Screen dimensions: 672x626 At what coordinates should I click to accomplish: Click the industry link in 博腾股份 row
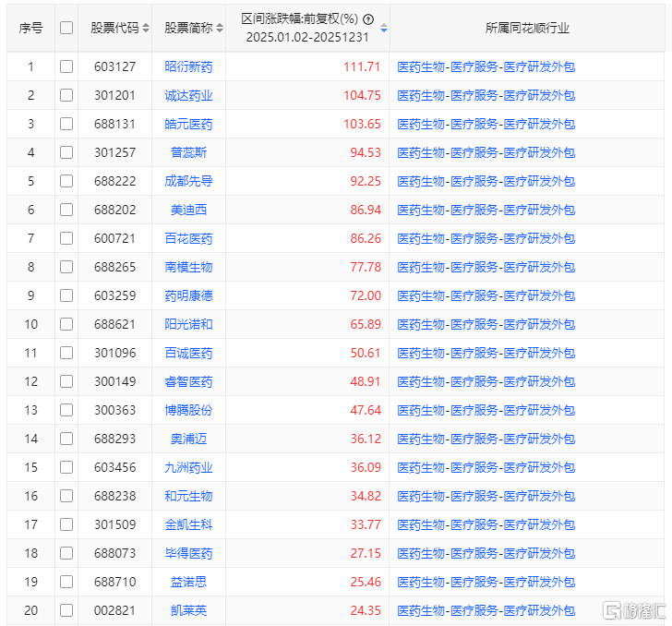coord(486,410)
